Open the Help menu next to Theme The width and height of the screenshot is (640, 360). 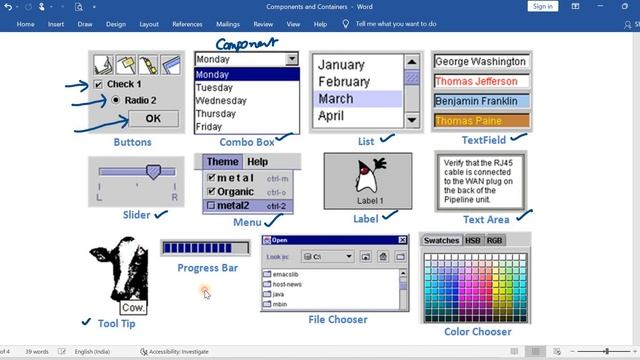[258, 162]
